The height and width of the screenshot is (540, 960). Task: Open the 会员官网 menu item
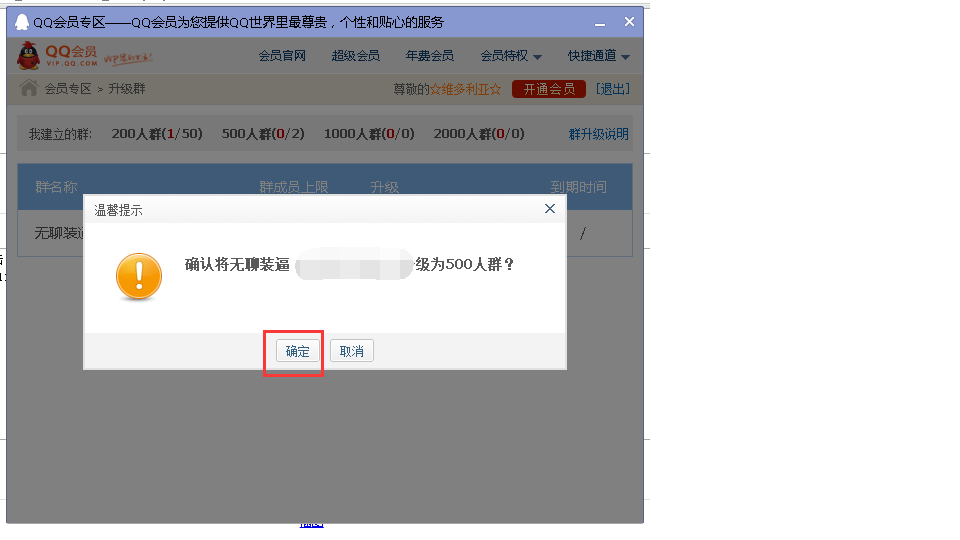pos(282,56)
